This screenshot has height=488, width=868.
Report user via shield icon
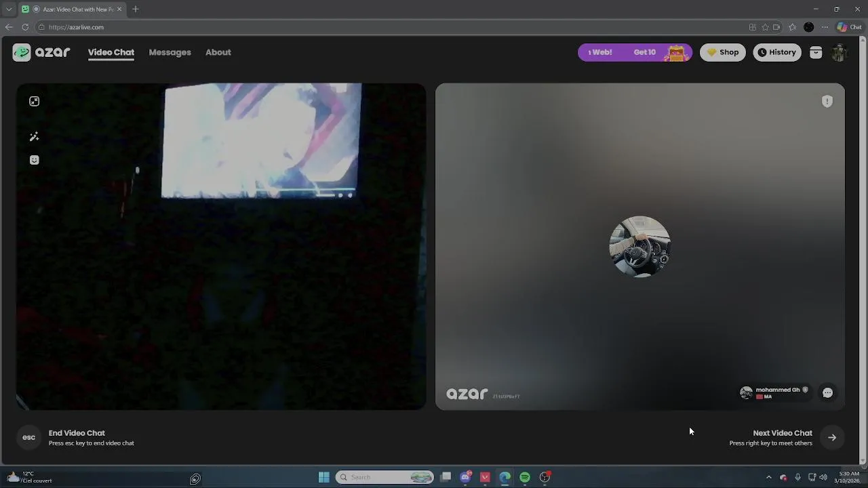827,101
